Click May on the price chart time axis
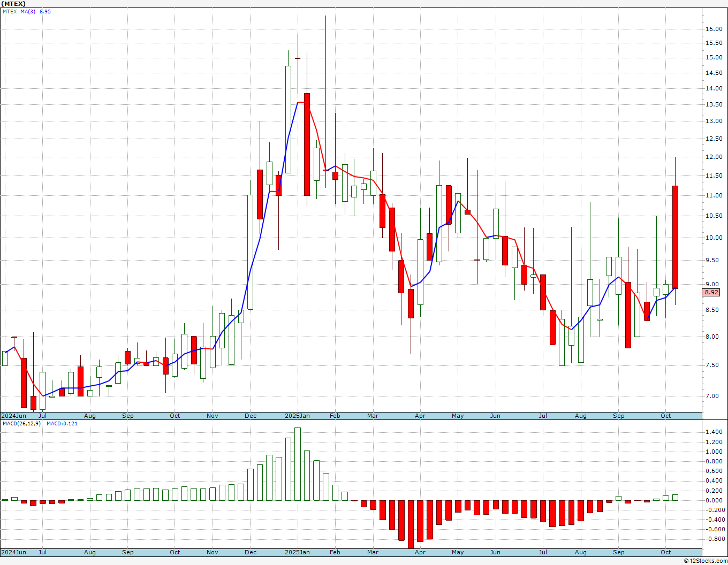Screen dimensions: 728x565 (x=458, y=416)
